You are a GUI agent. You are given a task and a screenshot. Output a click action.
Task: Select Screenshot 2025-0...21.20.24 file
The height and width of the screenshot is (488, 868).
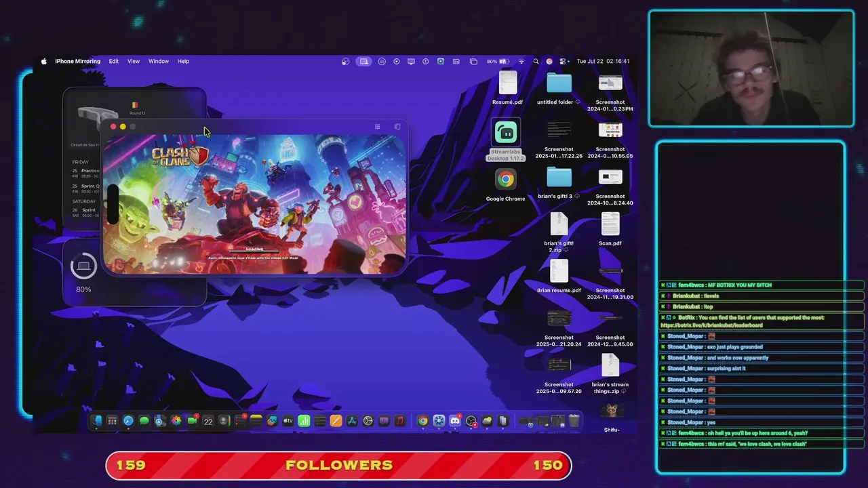[559, 329]
